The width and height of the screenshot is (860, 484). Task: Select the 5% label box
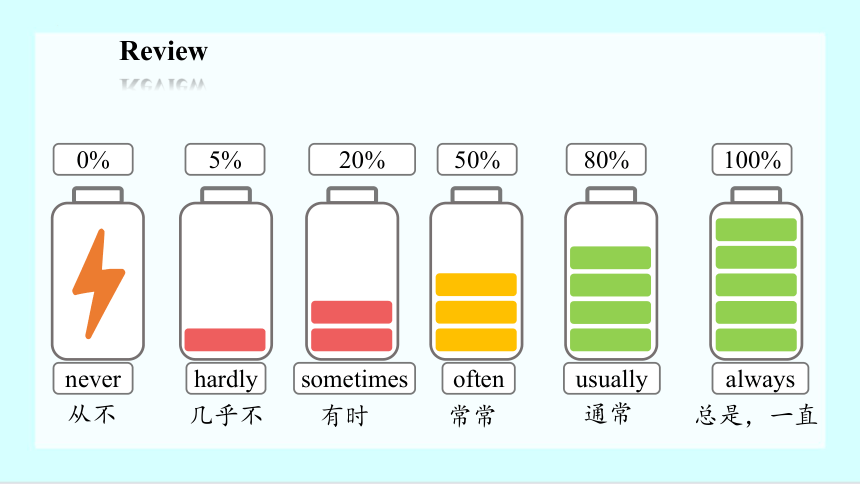(225, 160)
